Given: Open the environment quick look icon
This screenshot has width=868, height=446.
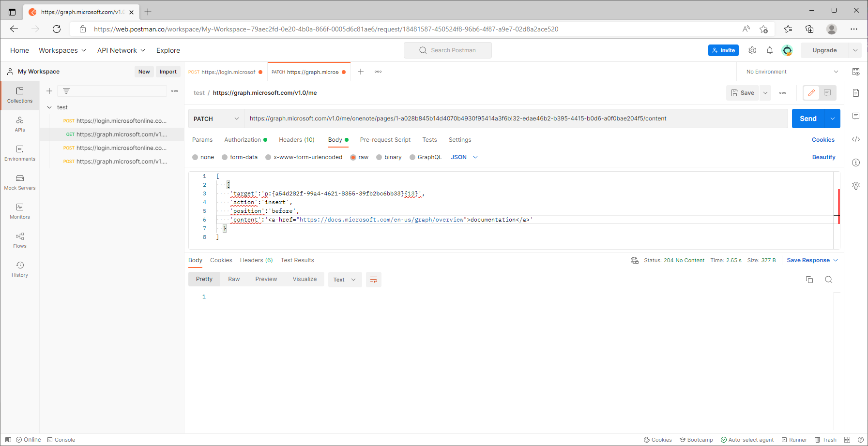Looking at the screenshot, I should (x=856, y=72).
